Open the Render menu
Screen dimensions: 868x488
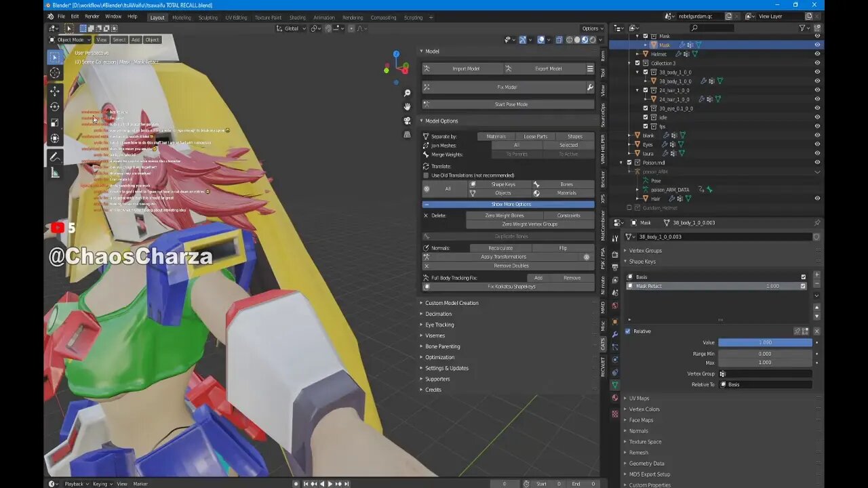point(92,16)
